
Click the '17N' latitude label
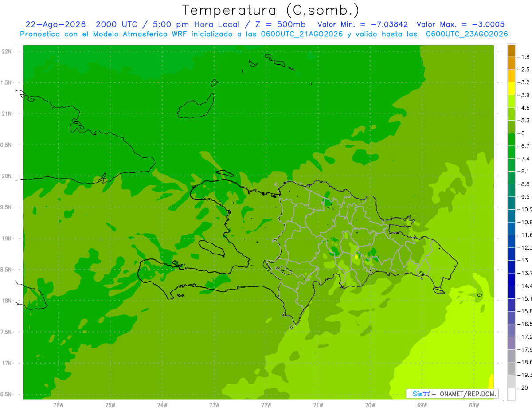[x=7, y=363]
